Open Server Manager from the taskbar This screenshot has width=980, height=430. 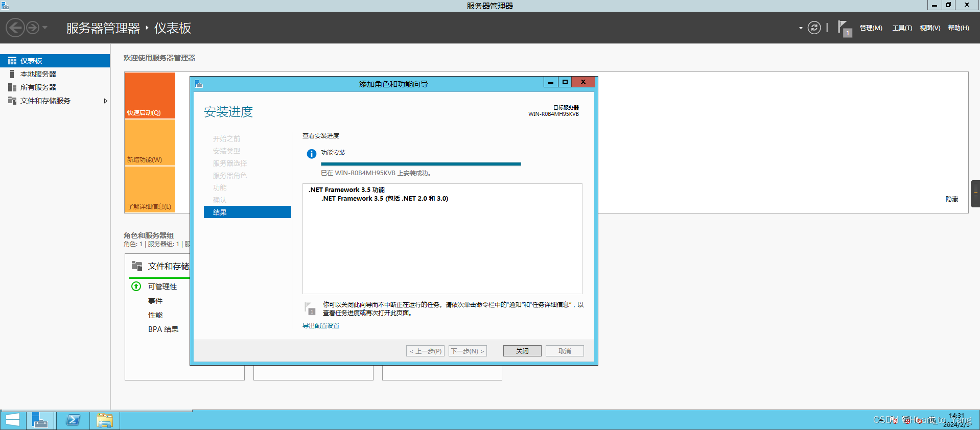click(x=40, y=420)
